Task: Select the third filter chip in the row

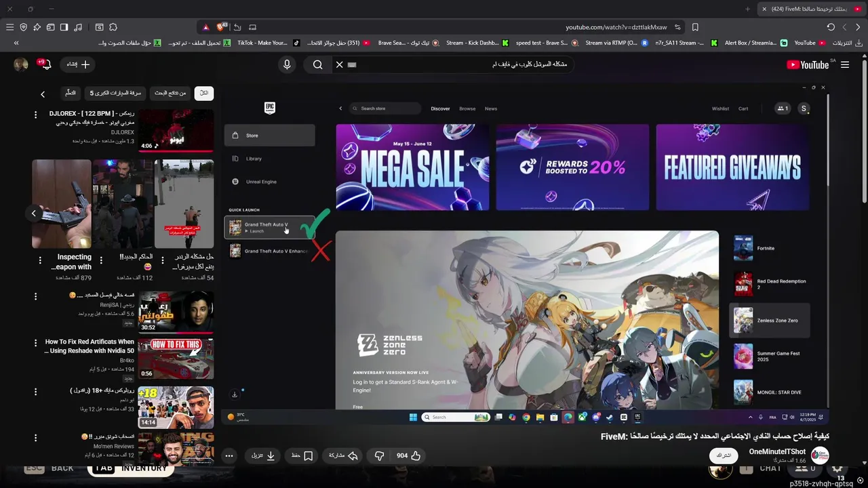Action: (x=115, y=93)
